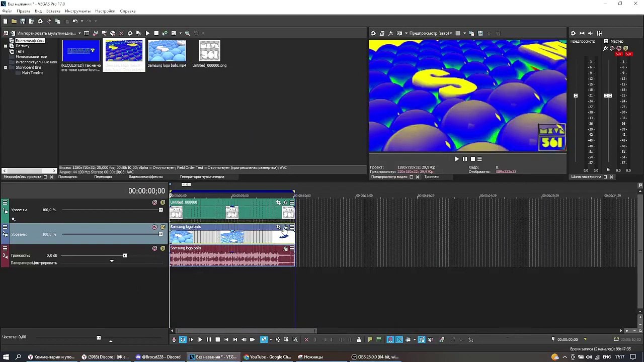Switch to the 'Триммер' tab
Screen dimensions: 644x362
click(431, 177)
